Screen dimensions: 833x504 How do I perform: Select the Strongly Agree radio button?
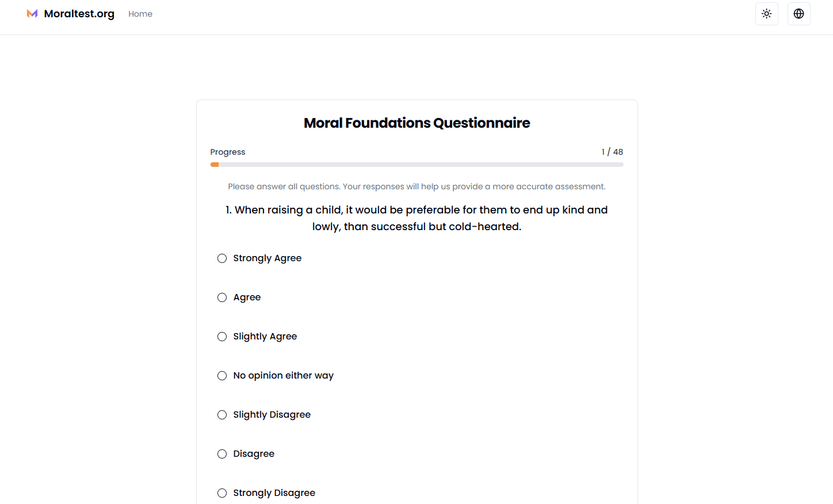pyautogui.click(x=222, y=258)
